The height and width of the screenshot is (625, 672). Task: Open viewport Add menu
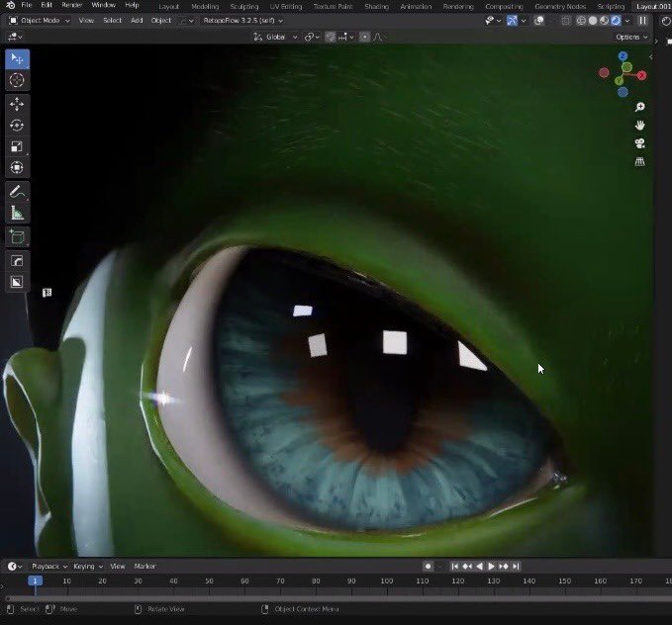[x=137, y=21]
